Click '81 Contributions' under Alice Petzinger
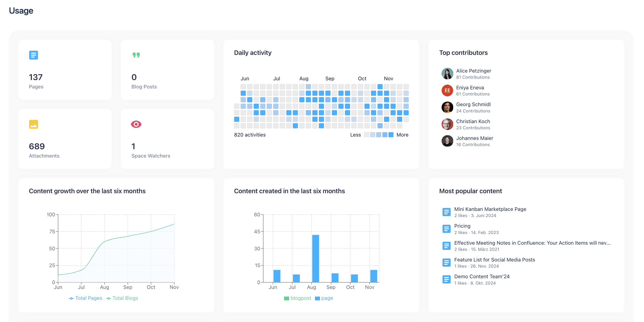The width and height of the screenshot is (644, 322). (473, 77)
